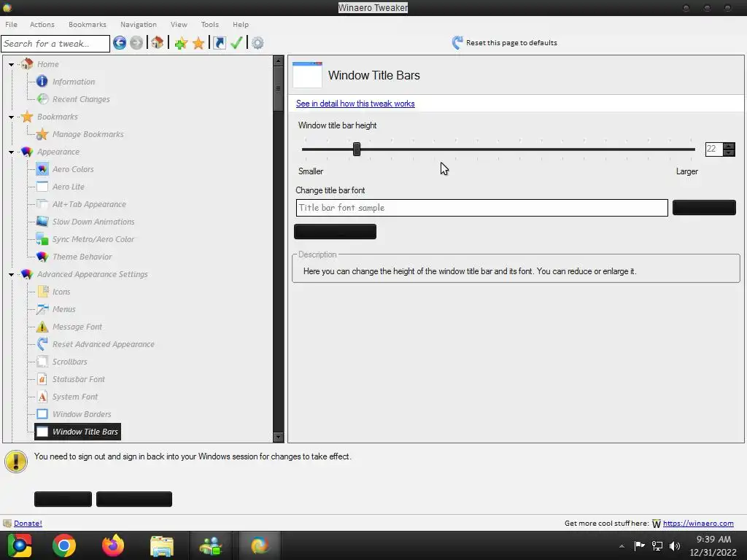Collapse Advanced Appearance Settings node arrow

click(11, 274)
